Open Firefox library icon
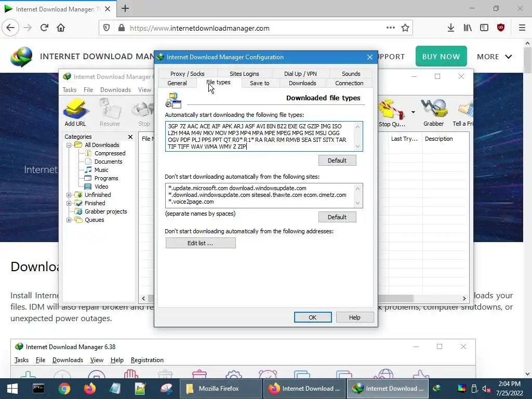The image size is (532, 399). [x=468, y=28]
